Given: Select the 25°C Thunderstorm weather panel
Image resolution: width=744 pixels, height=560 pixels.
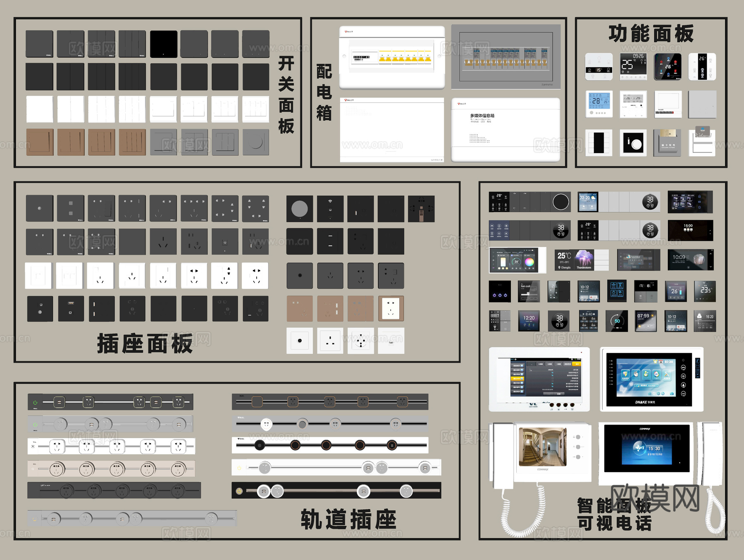Looking at the screenshot, I should click(x=582, y=260).
